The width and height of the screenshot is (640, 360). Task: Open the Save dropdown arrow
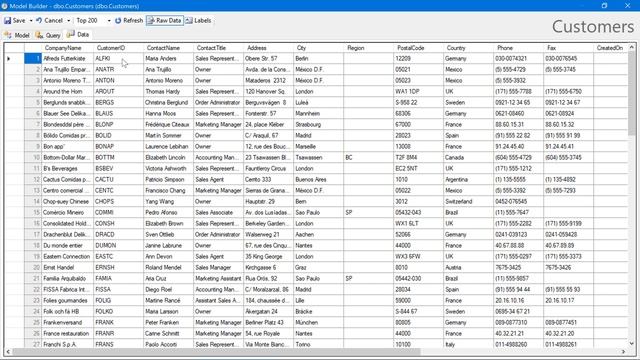coord(31,20)
